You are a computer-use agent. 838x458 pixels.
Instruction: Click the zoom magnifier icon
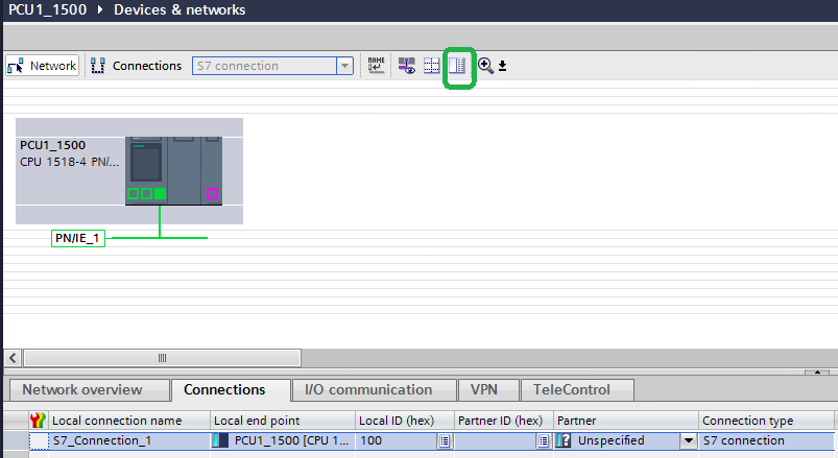tap(485, 66)
